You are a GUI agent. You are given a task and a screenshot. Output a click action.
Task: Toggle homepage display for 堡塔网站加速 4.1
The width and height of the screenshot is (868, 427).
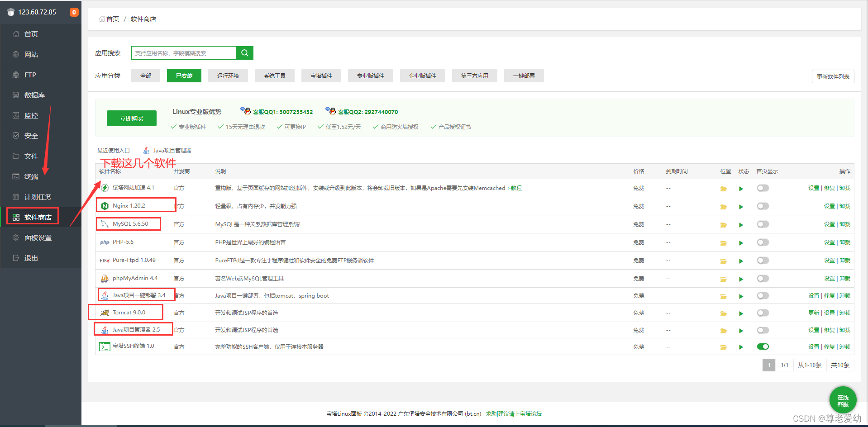point(763,188)
